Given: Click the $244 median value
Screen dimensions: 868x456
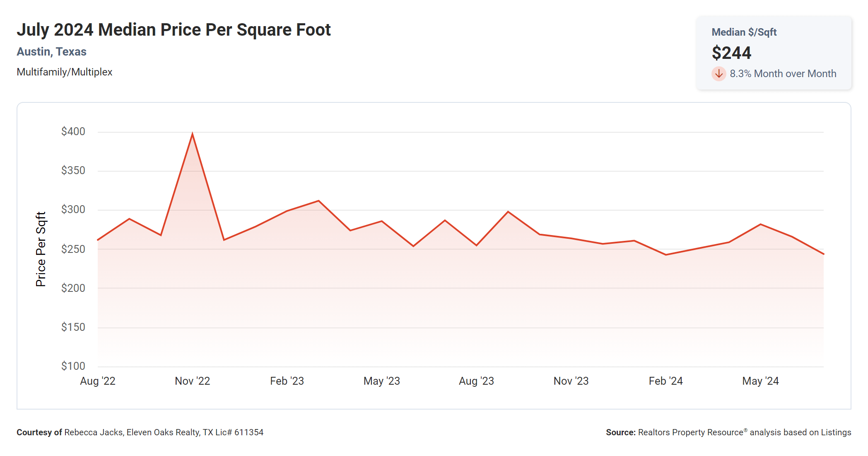Looking at the screenshot, I should coord(731,53).
